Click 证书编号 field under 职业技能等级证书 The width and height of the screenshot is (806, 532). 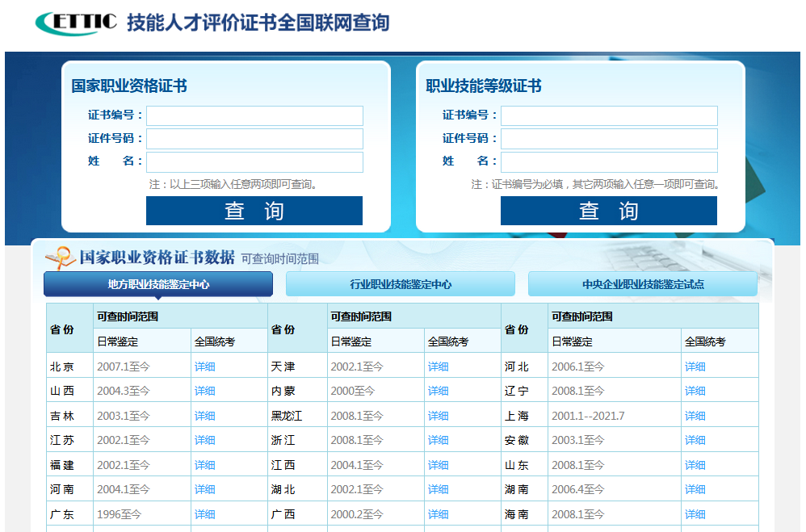pos(609,115)
